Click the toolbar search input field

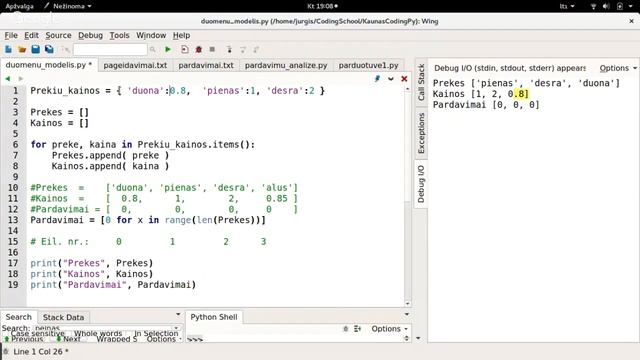pyautogui.click(x=110, y=49)
